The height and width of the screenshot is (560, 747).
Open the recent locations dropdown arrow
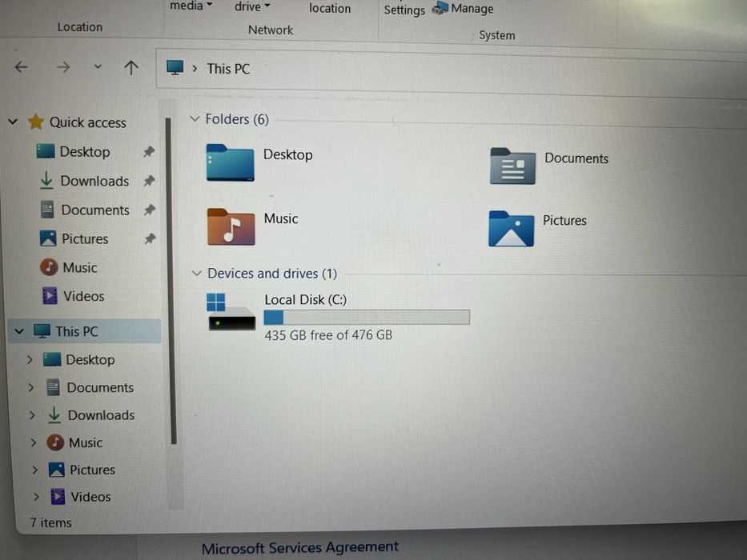98,66
